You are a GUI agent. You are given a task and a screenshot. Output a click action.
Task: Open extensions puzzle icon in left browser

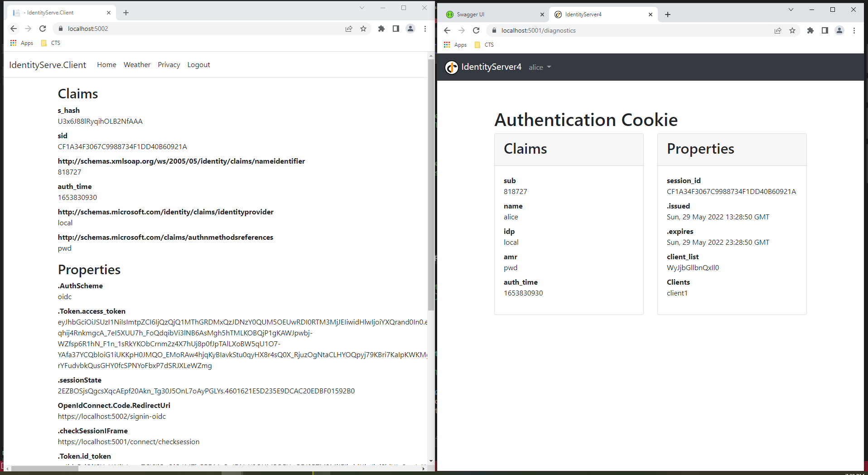click(x=381, y=29)
